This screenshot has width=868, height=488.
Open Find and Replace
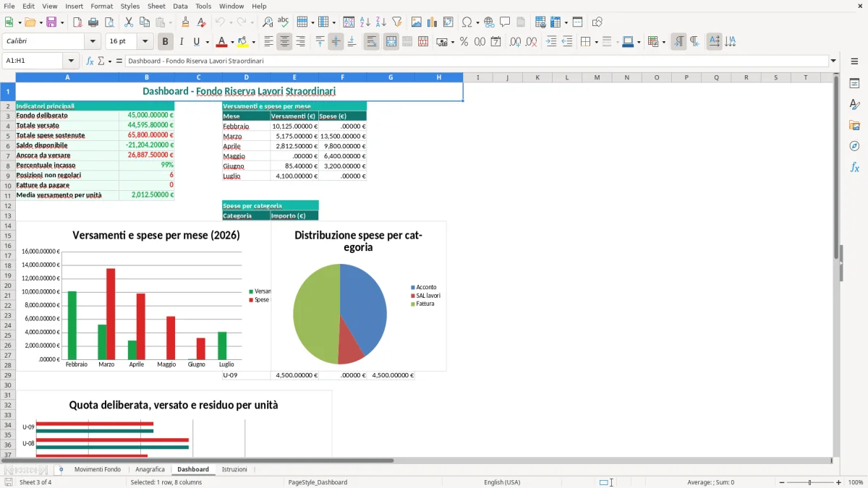pyautogui.click(x=268, y=22)
